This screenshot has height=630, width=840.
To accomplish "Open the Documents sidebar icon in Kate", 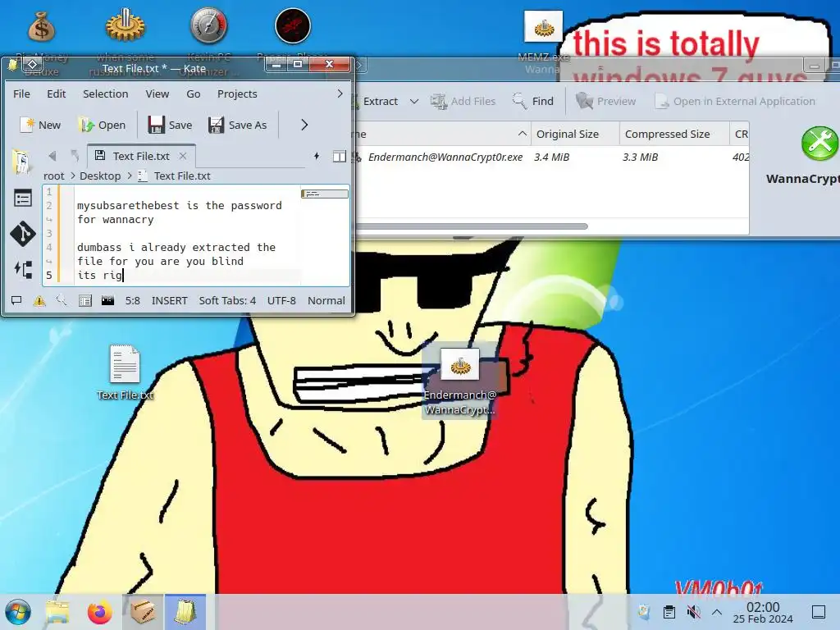I will pos(22,162).
